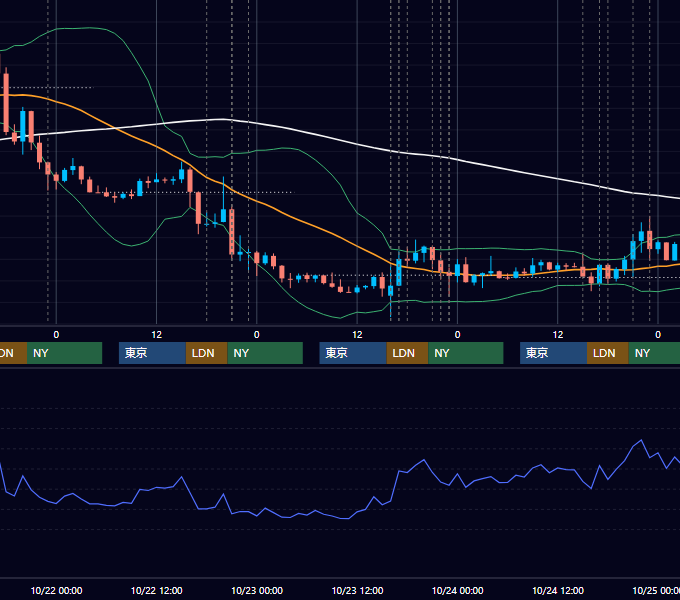Click the LDN session bar following 10/24 東京
680x600 pixels.
(608, 353)
